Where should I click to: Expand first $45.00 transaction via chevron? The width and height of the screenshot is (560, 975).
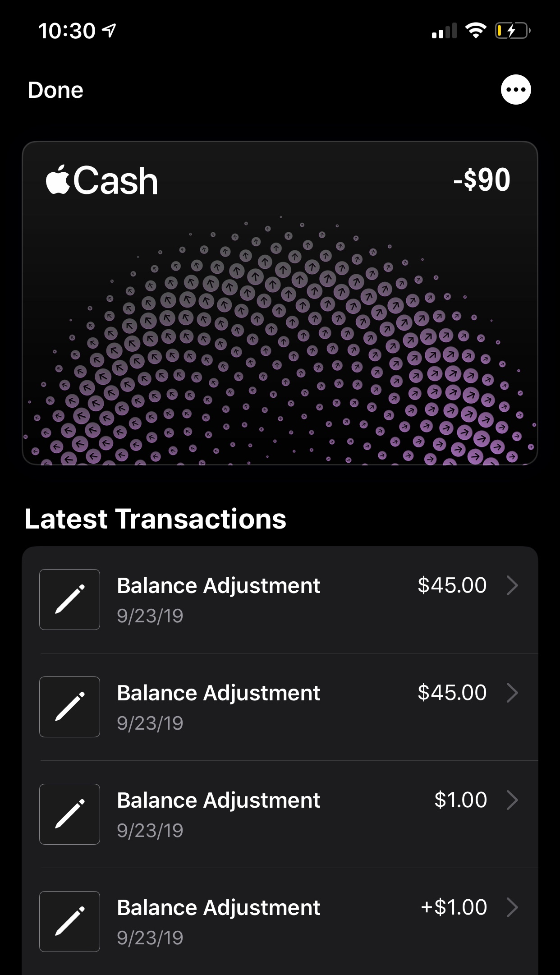(512, 585)
